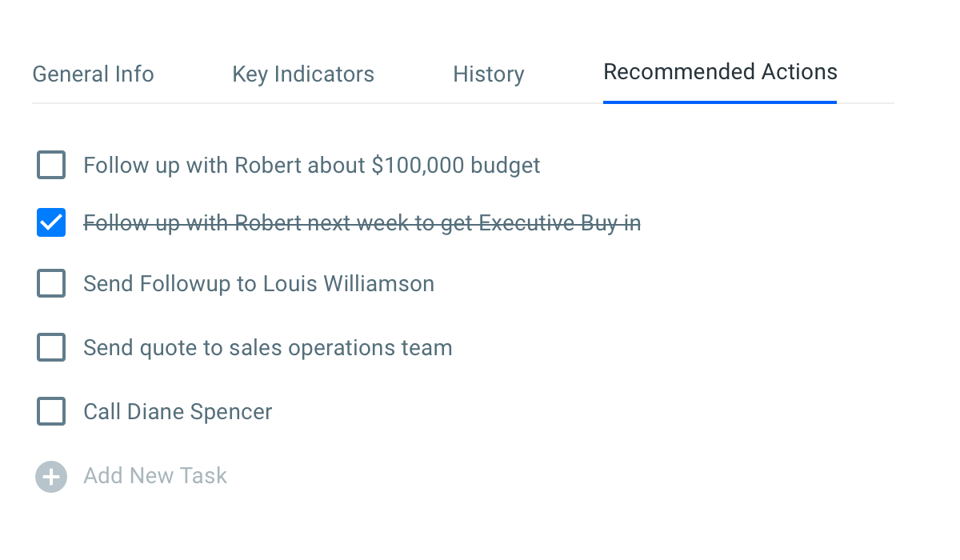Screen dimensions: 960x560
Task: Click the Call Diane Spencer task label
Action: coord(178,412)
